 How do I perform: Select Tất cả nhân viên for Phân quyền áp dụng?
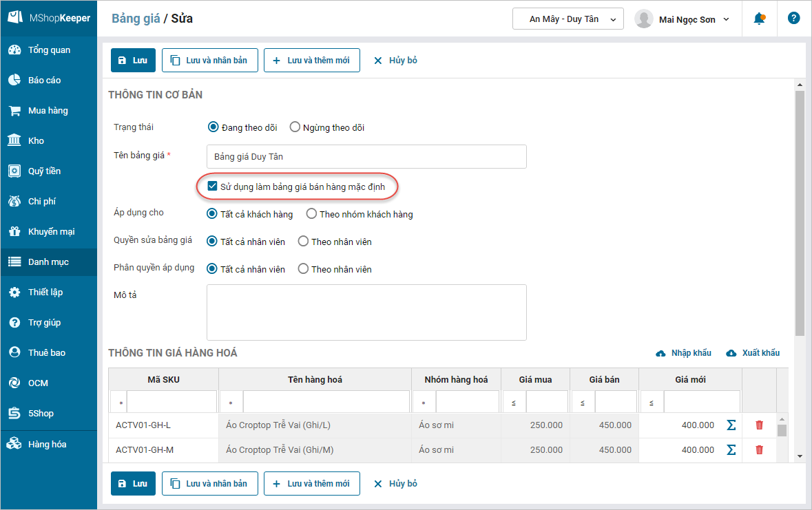click(x=212, y=268)
